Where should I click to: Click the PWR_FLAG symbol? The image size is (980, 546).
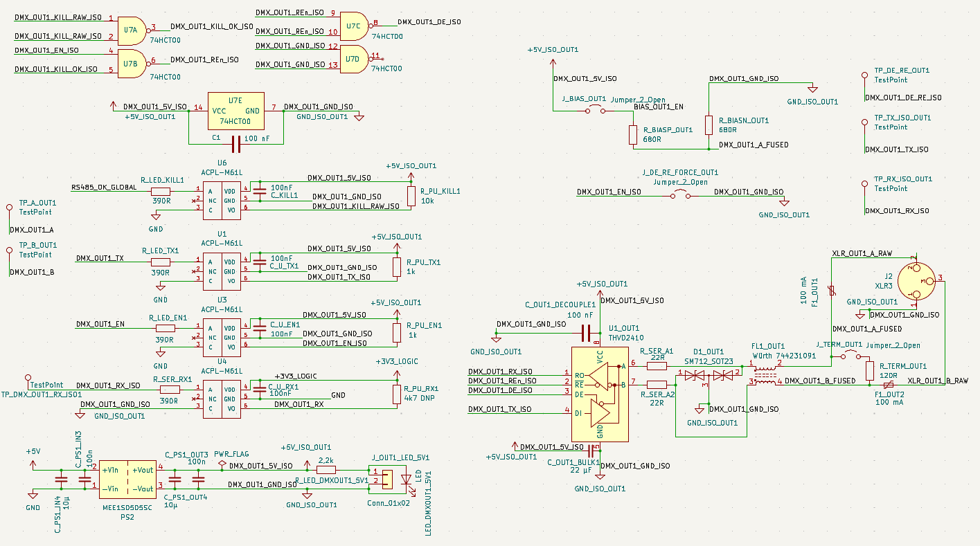click(x=222, y=463)
